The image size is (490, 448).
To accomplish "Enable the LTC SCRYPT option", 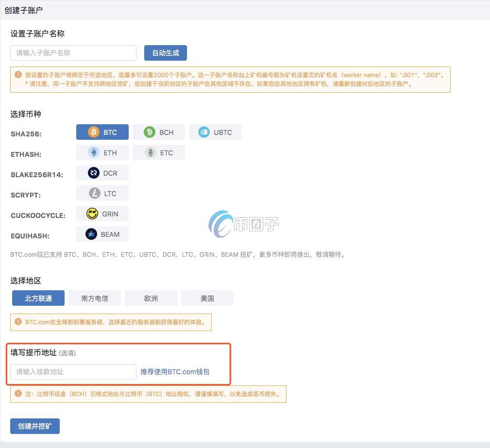I will (102, 193).
